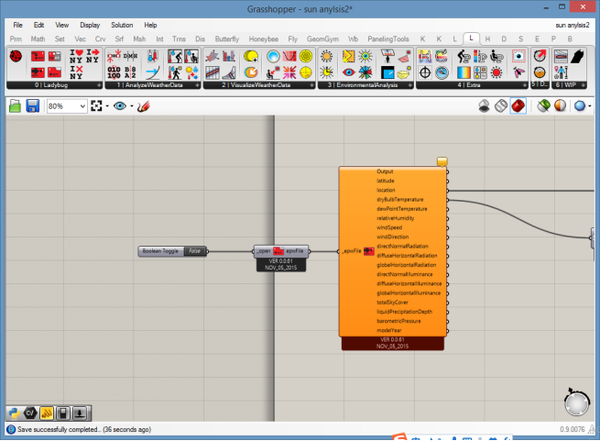Expand the zoom extents dropdown arrow
Viewport: 600px width, 441px height.
(105, 106)
